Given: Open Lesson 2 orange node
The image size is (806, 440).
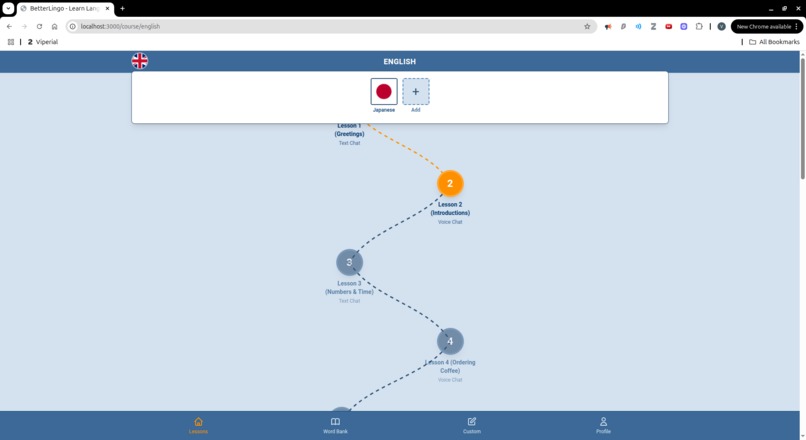Looking at the screenshot, I should pyautogui.click(x=450, y=184).
